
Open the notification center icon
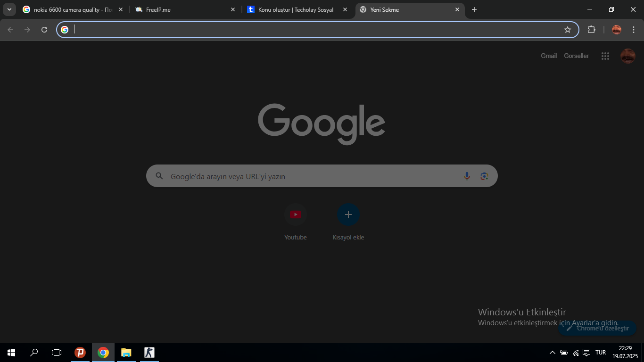tap(586, 353)
